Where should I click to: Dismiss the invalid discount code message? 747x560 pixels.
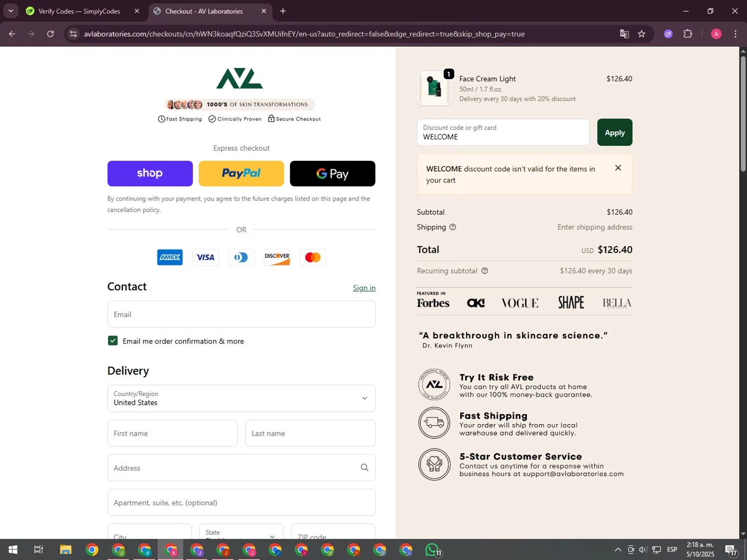pyautogui.click(x=618, y=168)
